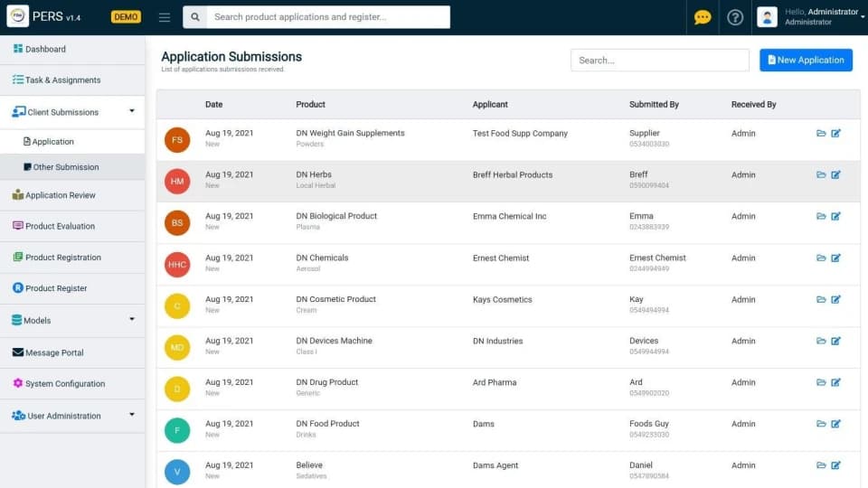868x488 pixels.
Task: Open folder icon for DN Chemicals row
Action: [x=821, y=258]
